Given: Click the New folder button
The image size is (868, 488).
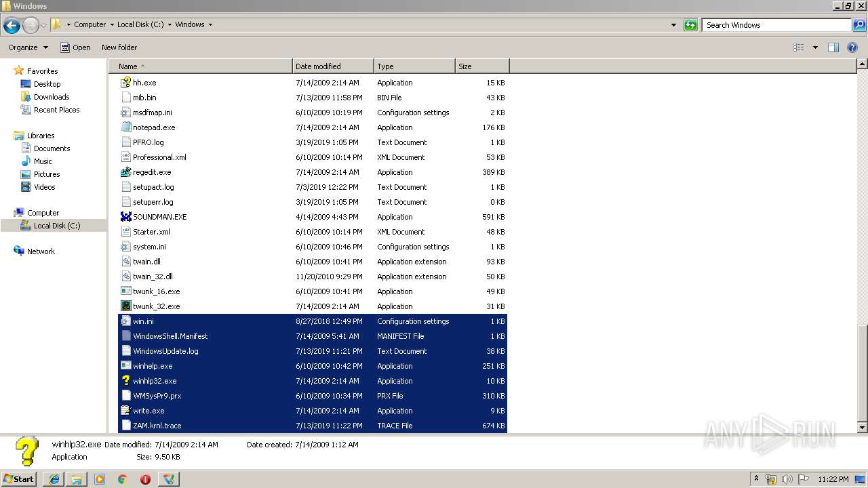Looking at the screenshot, I should pos(119,47).
